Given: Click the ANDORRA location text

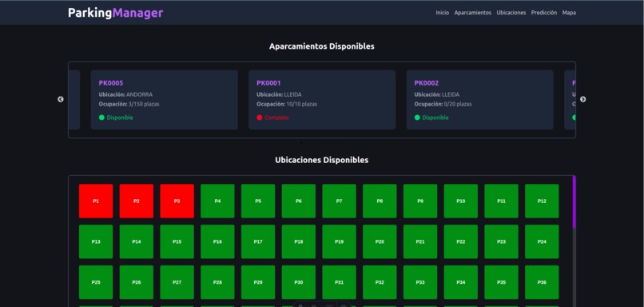Looking at the screenshot, I should [x=139, y=94].
